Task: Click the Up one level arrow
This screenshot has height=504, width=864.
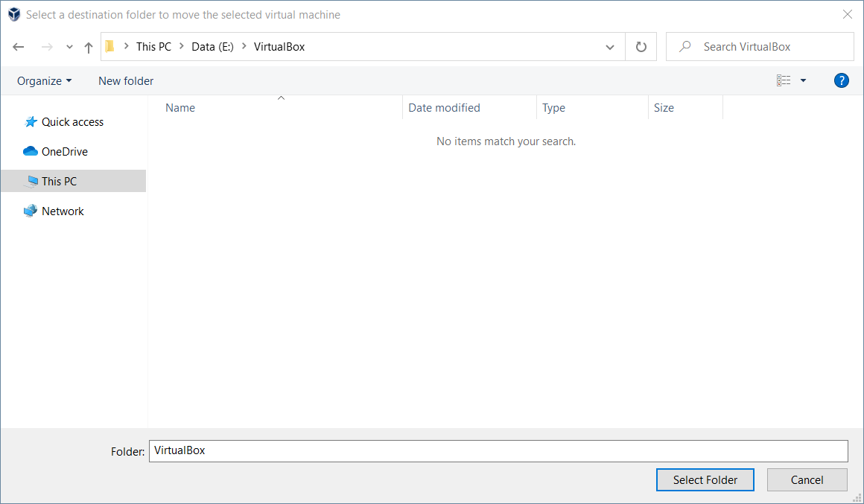Action: pyautogui.click(x=89, y=47)
